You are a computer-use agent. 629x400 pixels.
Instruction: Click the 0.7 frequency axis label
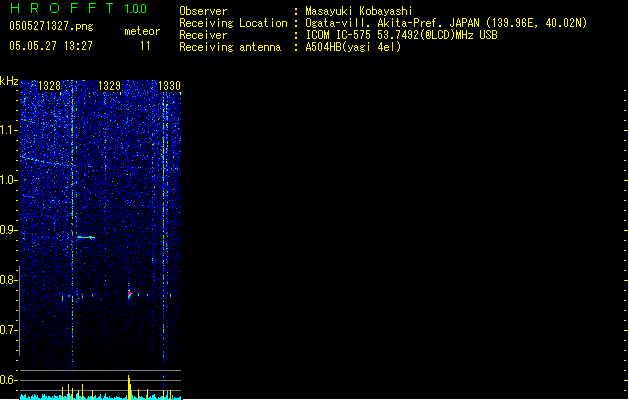tap(8, 330)
